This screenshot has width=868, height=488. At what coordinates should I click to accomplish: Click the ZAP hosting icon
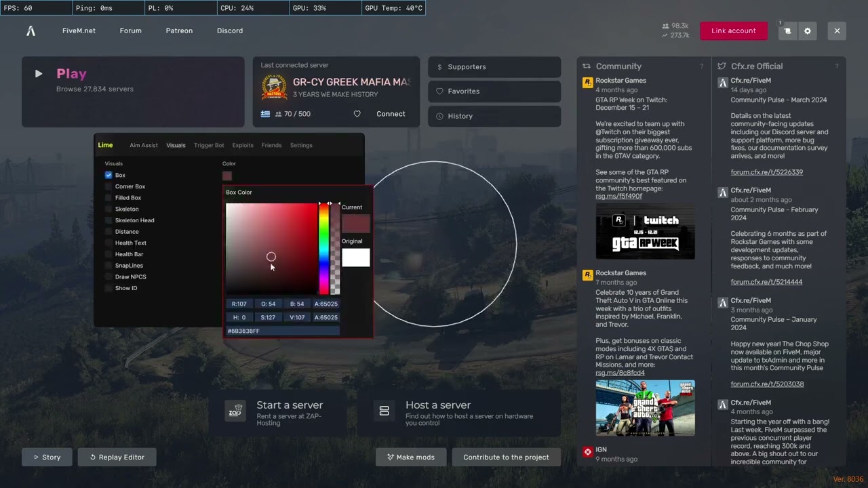pyautogui.click(x=235, y=411)
